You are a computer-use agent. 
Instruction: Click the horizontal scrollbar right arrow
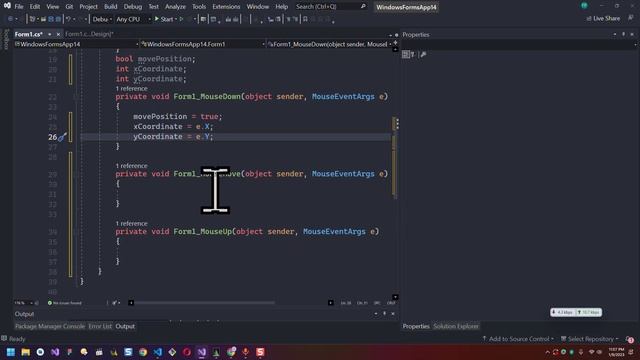(x=331, y=303)
